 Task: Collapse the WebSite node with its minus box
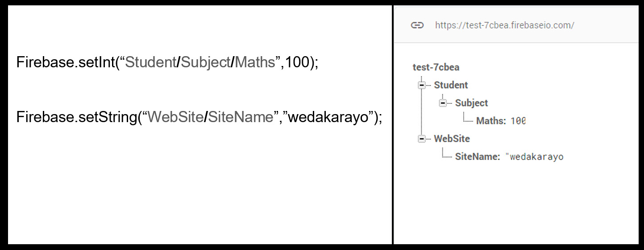(x=422, y=139)
